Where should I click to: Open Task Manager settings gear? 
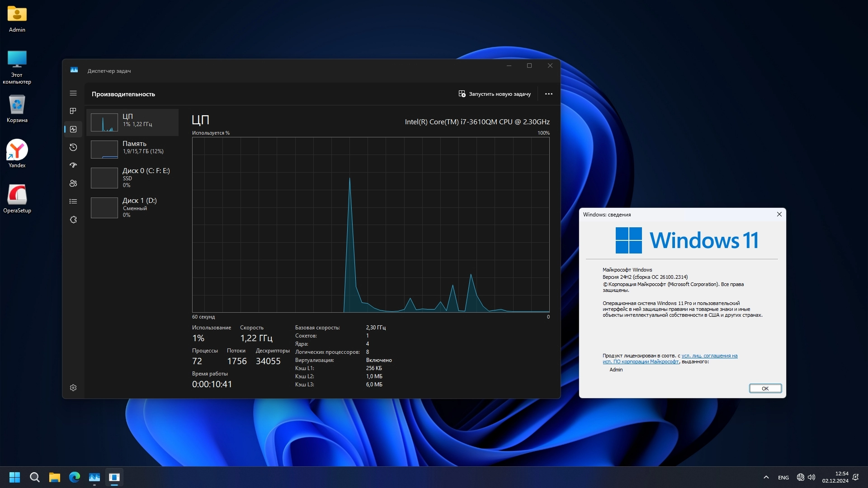73,388
